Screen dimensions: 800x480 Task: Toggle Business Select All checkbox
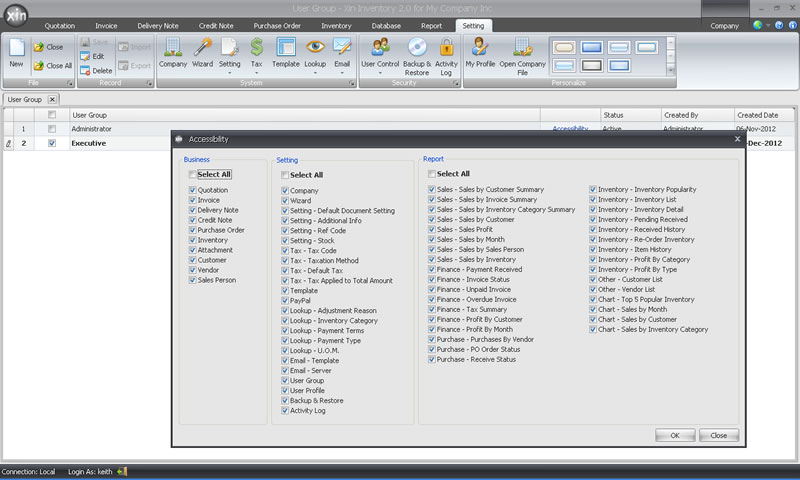[192, 174]
